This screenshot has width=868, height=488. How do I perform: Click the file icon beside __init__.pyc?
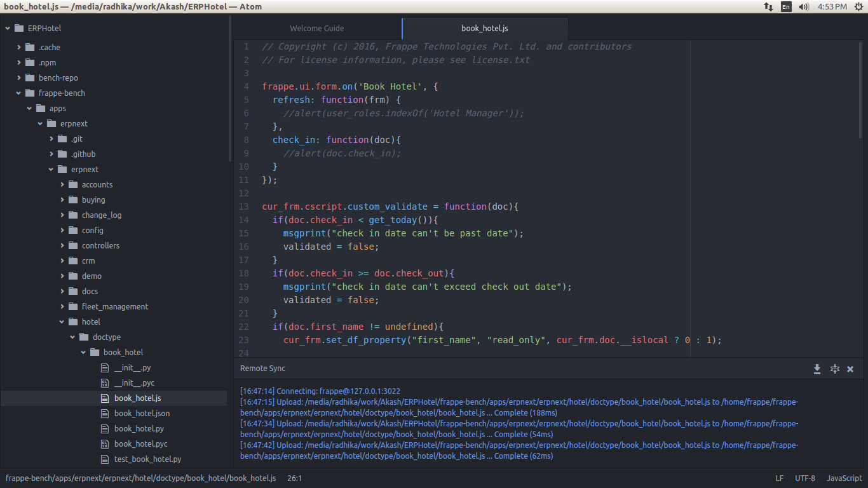point(104,383)
